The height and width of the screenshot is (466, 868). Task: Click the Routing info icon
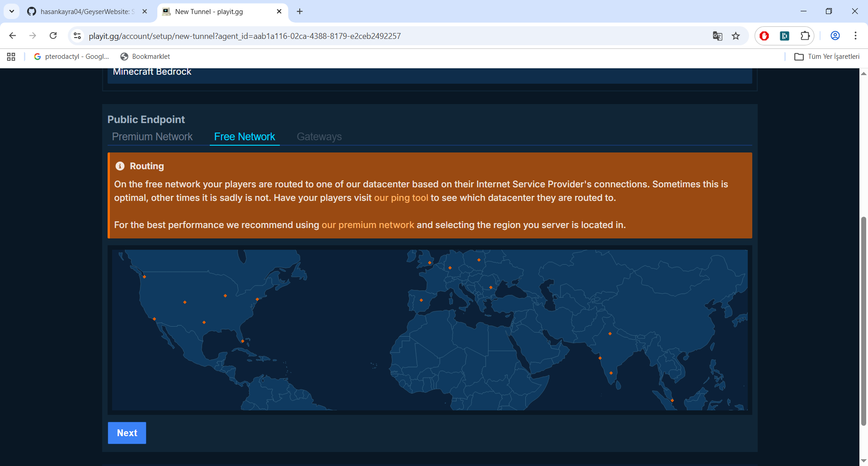coord(120,166)
